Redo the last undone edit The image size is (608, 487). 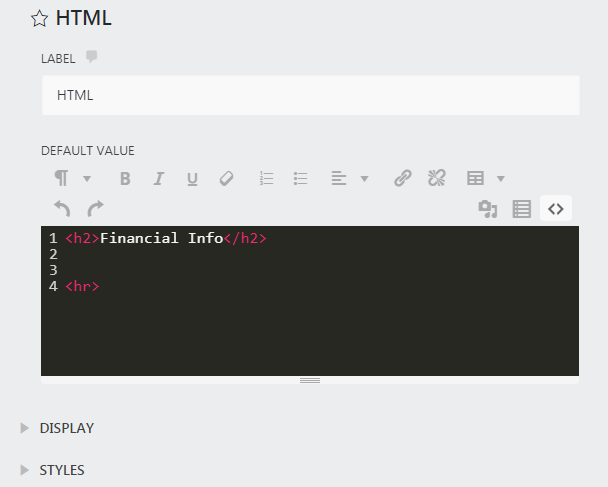[95, 208]
